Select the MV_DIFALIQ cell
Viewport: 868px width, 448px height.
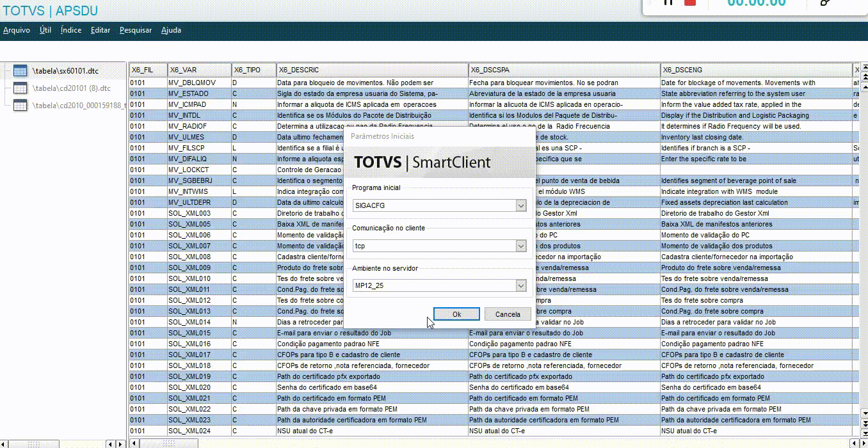click(199, 159)
